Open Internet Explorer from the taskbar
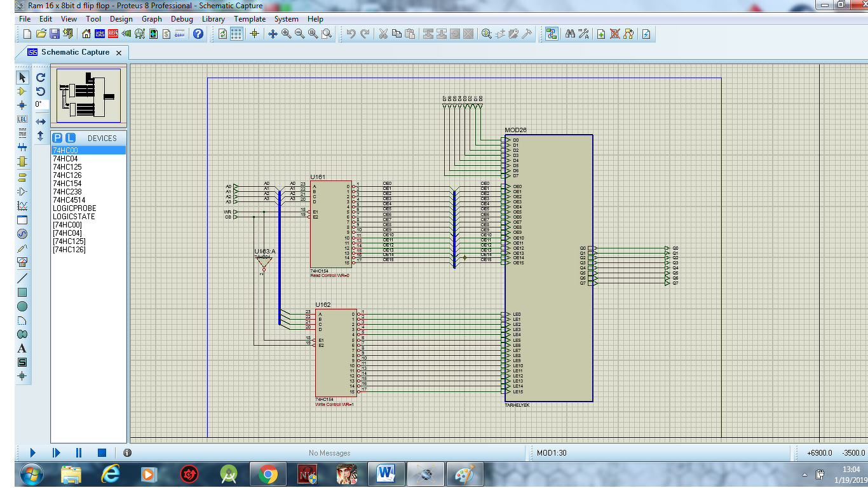The height and width of the screenshot is (488, 868). click(110, 474)
